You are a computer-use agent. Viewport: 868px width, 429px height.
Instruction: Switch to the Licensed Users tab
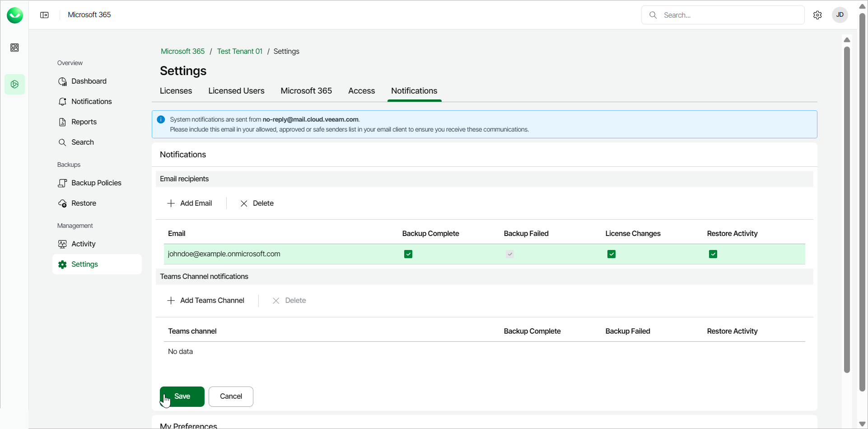tap(236, 91)
